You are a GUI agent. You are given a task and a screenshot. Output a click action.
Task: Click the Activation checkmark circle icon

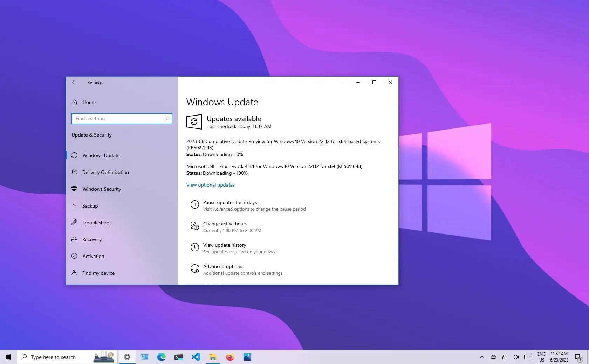74,256
